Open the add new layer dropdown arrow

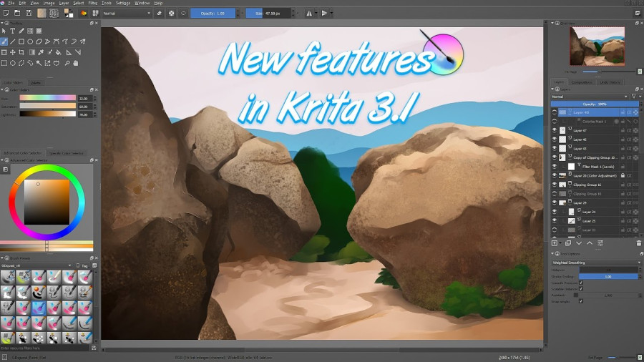[x=560, y=243]
